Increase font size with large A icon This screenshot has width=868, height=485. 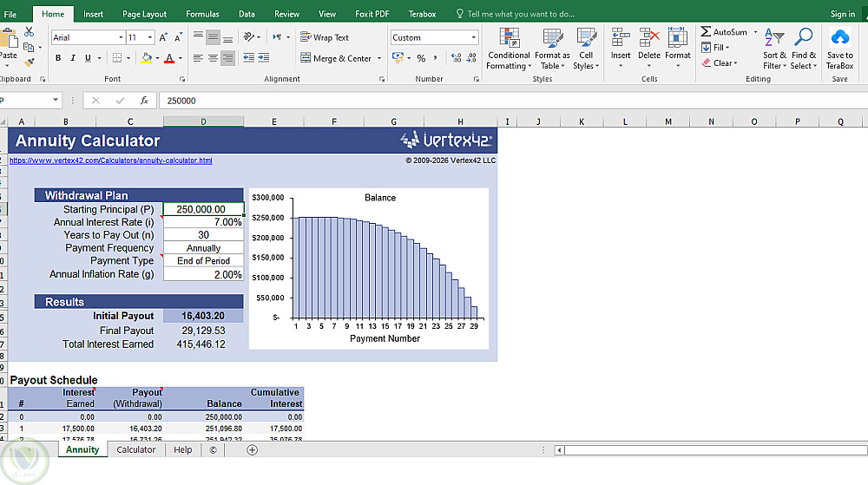[x=163, y=37]
